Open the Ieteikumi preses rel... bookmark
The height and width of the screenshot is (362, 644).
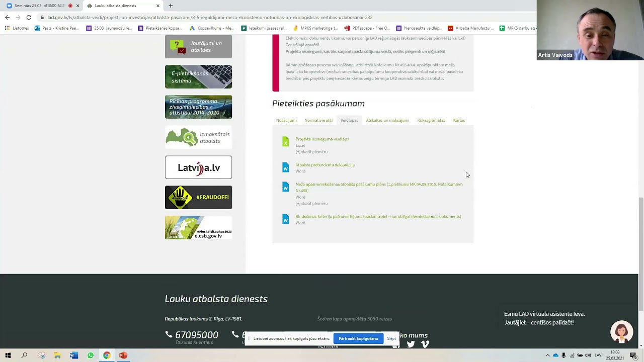pos(264,28)
